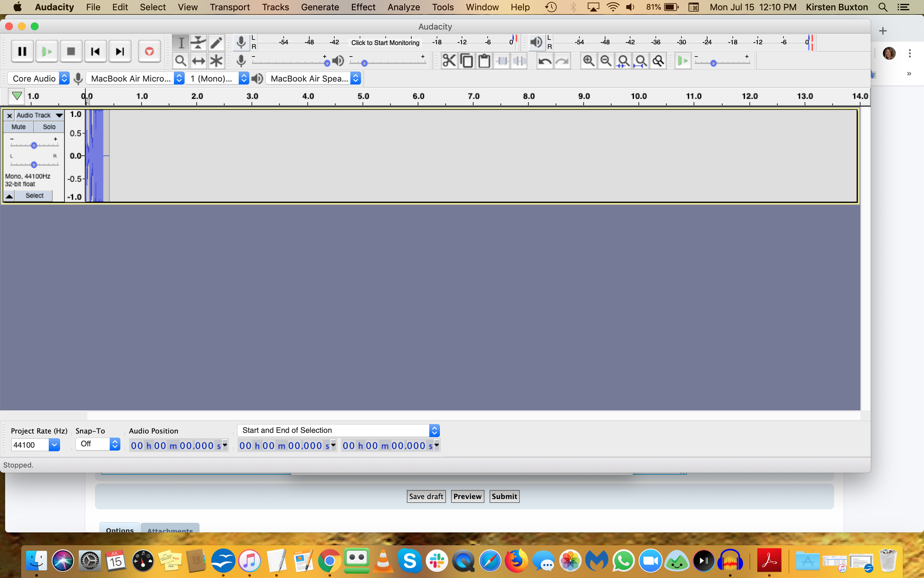Screen dimensions: 924x578
Task: Skip to end of the track
Action: [120, 51]
